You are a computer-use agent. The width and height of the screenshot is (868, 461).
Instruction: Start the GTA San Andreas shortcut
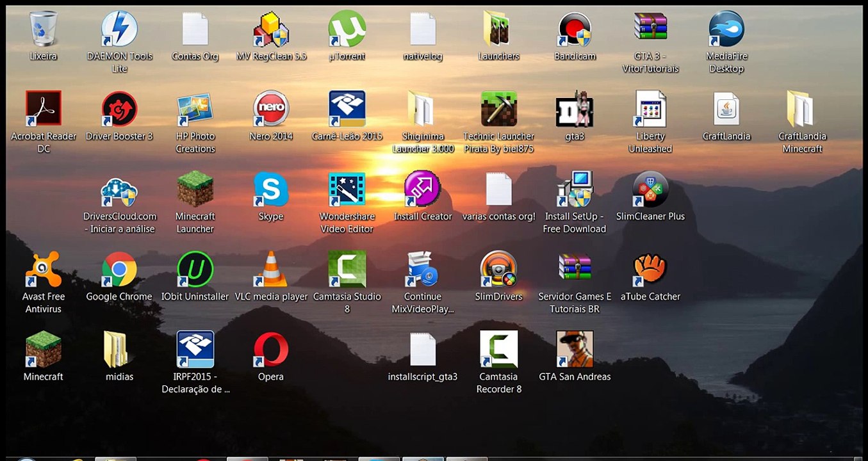pos(575,350)
